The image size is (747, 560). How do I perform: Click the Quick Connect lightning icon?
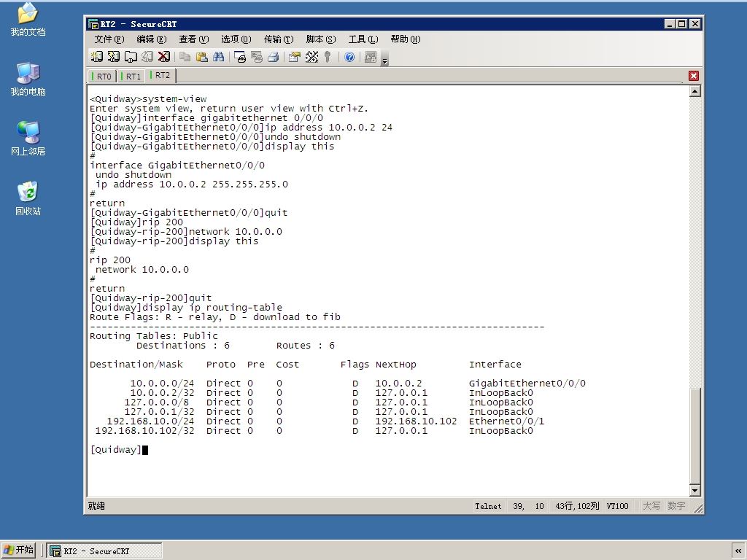pos(113,57)
